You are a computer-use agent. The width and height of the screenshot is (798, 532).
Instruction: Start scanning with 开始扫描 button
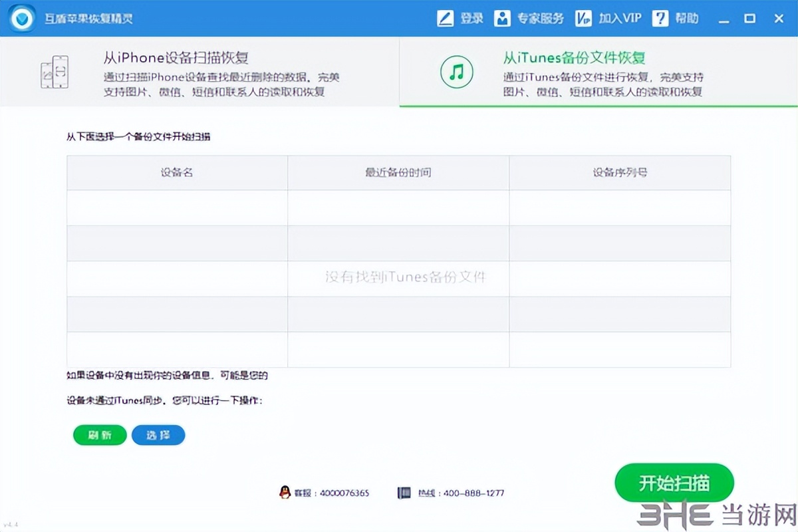pos(674,483)
